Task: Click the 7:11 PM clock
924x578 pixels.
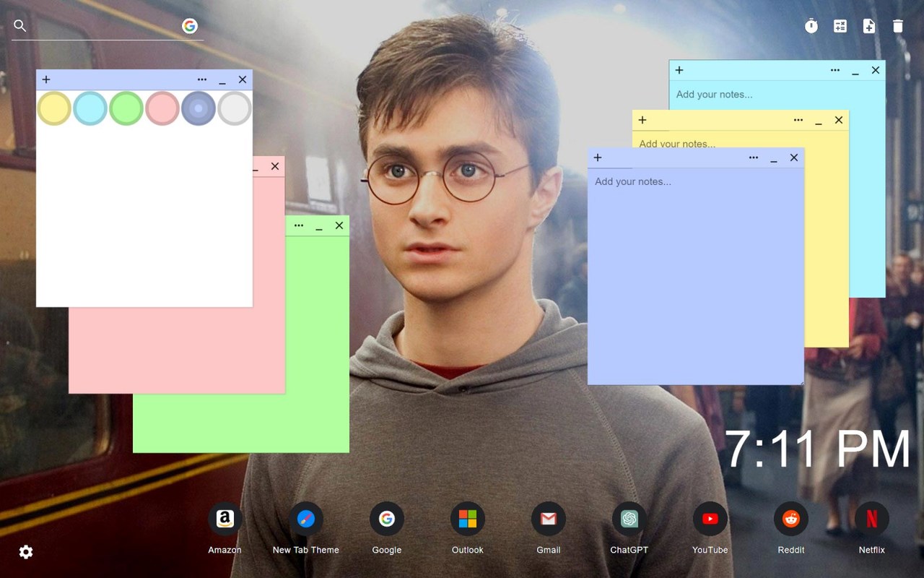Action: [817, 449]
